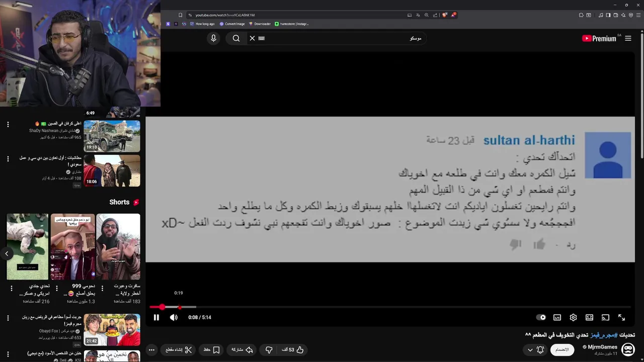Save the video (حفظ)
Screen dimensions: 644x362
[212, 349]
